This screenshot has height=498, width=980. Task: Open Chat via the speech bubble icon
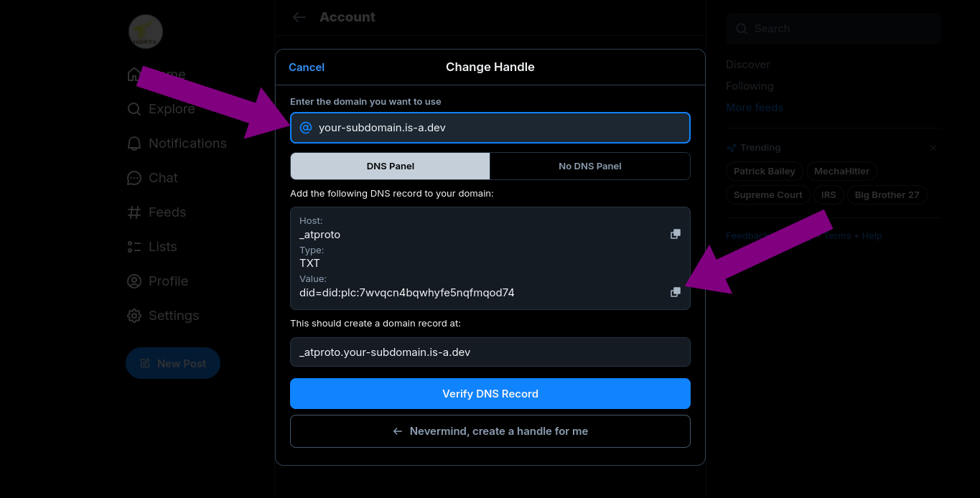click(134, 178)
